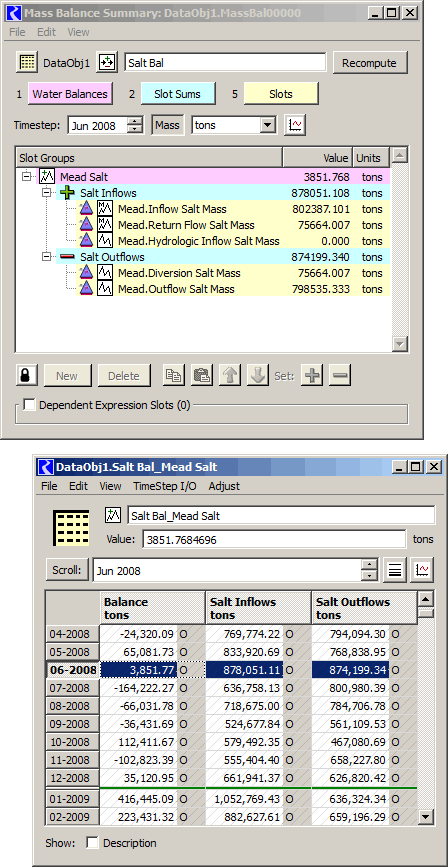
Task: Click the Recompute button
Action: point(369,63)
